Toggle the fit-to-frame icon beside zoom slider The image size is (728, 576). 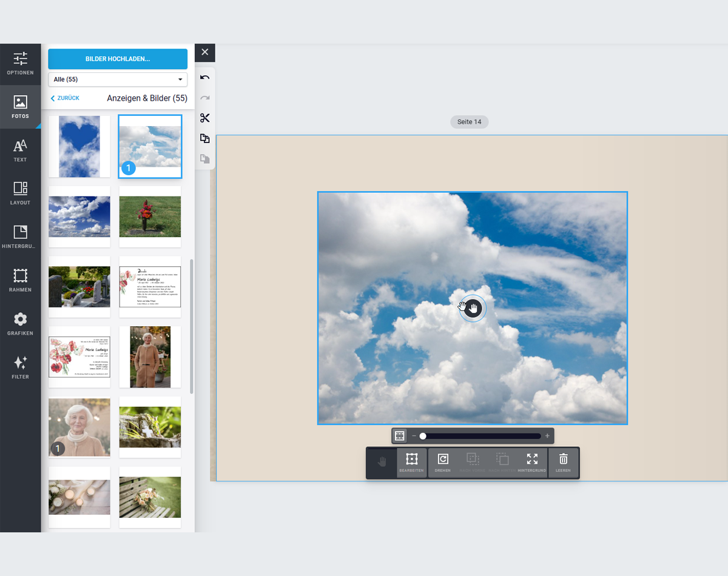click(399, 436)
